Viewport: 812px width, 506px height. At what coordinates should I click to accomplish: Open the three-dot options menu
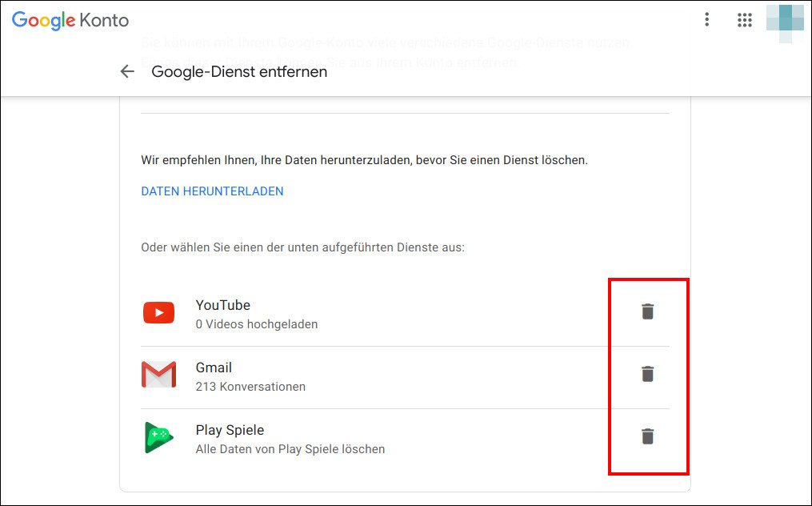click(706, 20)
